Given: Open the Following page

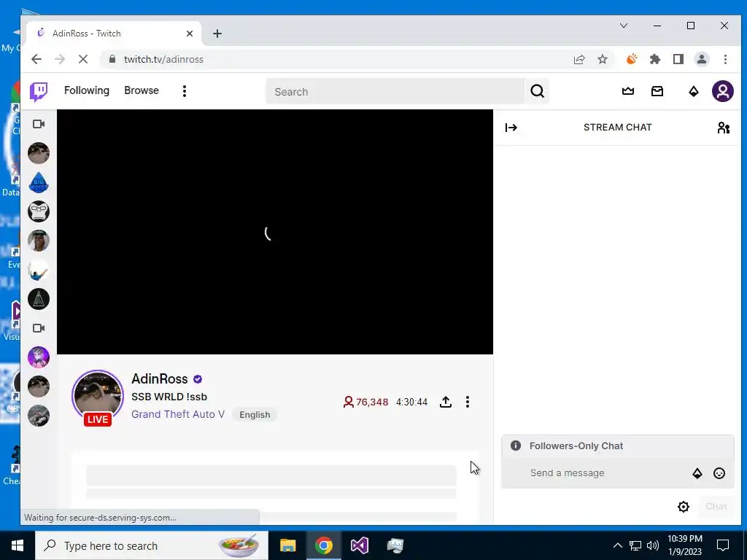Looking at the screenshot, I should pyautogui.click(x=87, y=90).
